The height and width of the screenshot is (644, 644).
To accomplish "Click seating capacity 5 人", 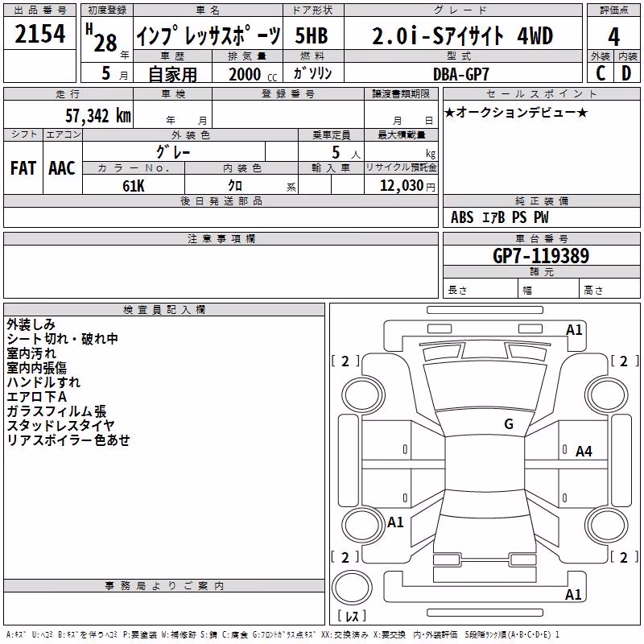I will point(346,153).
